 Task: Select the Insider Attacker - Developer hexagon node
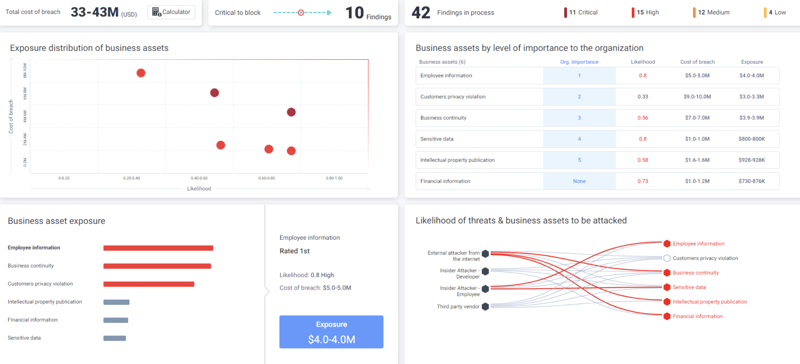(485, 271)
